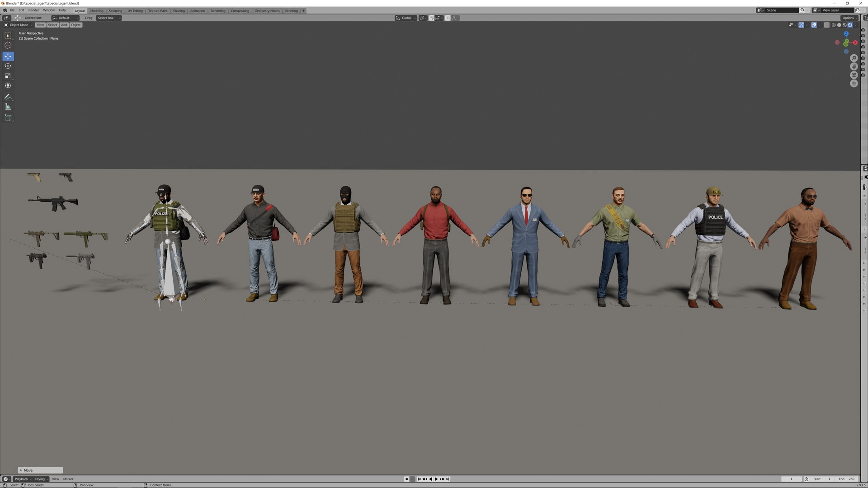Image resolution: width=868 pixels, height=488 pixels.
Task: Toggle snapping magnet on
Action: point(431,18)
